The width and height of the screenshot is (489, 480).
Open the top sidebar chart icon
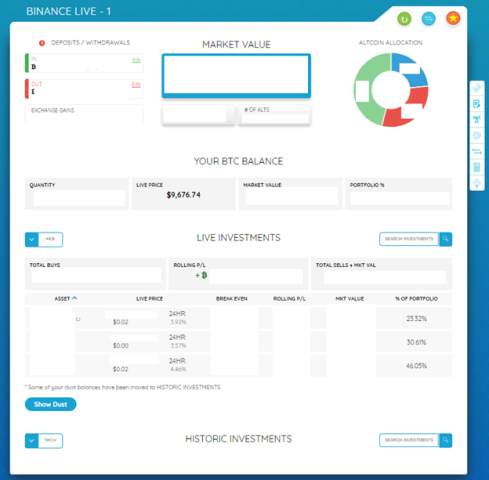click(477, 88)
